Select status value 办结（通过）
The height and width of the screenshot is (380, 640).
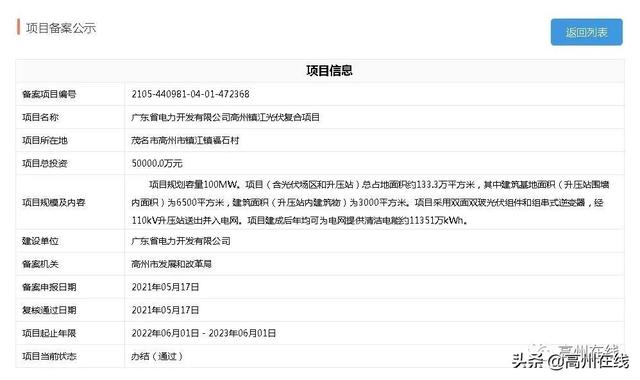point(157,356)
